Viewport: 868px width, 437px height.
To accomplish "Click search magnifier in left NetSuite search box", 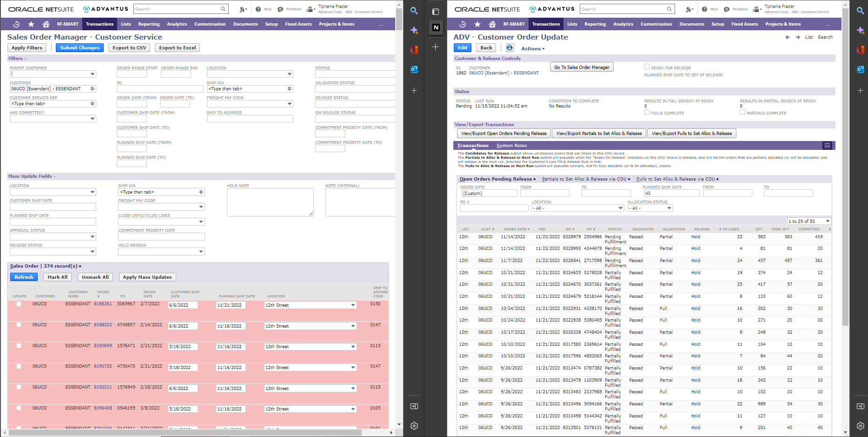I will coord(223,9).
